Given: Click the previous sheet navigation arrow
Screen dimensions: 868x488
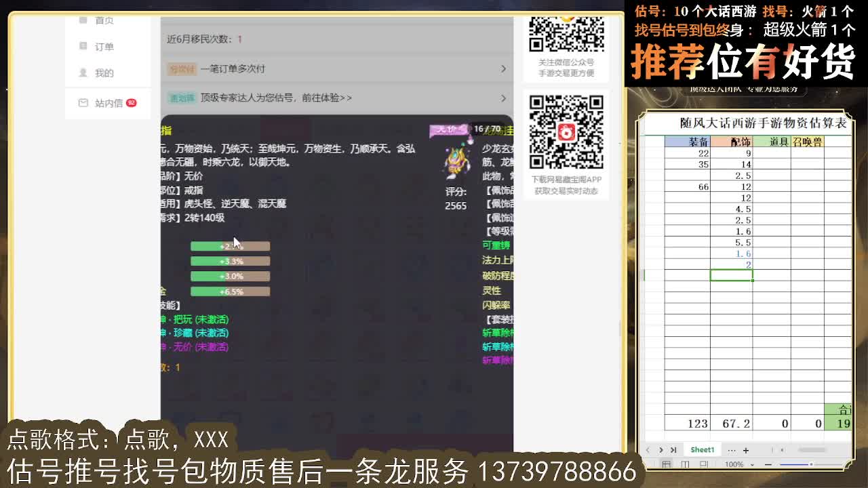Looking at the screenshot, I should tap(648, 450).
